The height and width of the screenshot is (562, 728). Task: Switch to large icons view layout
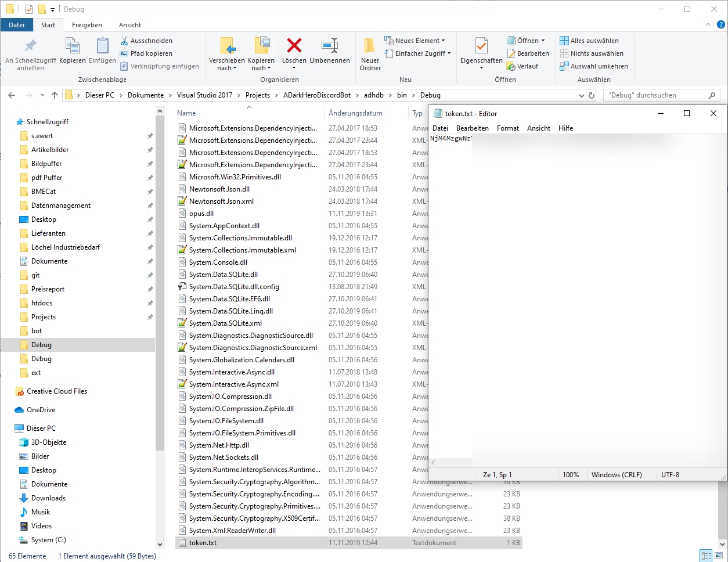point(719,556)
